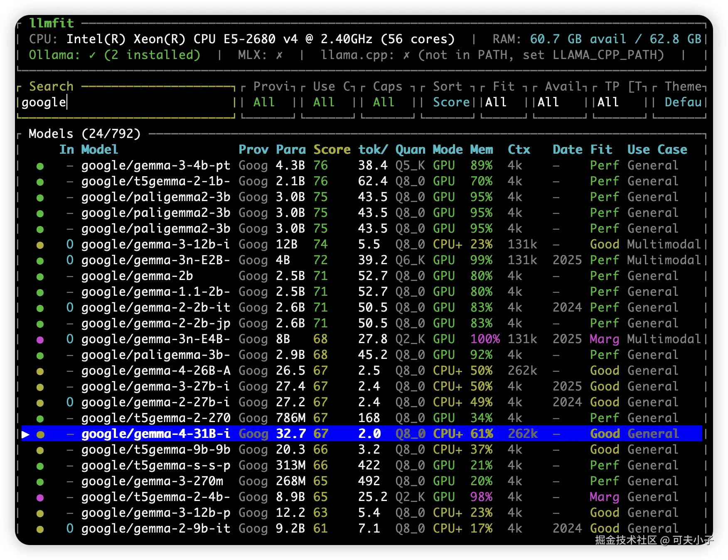Open the Avail filter box
Image resolution: width=728 pixels, height=560 pixels.
point(560,102)
